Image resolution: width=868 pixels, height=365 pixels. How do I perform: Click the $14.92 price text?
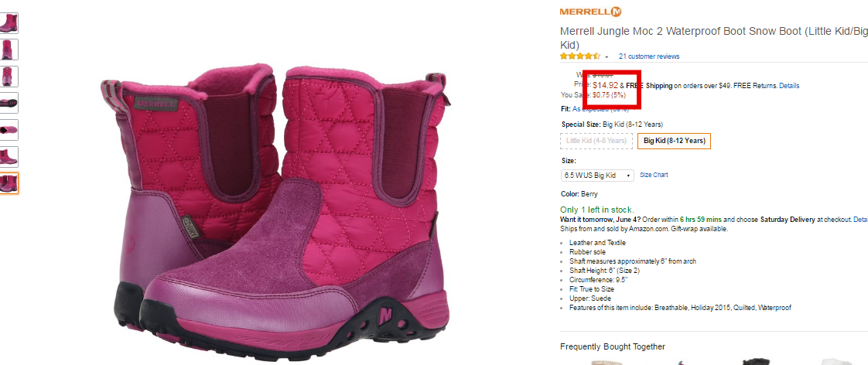(x=605, y=85)
